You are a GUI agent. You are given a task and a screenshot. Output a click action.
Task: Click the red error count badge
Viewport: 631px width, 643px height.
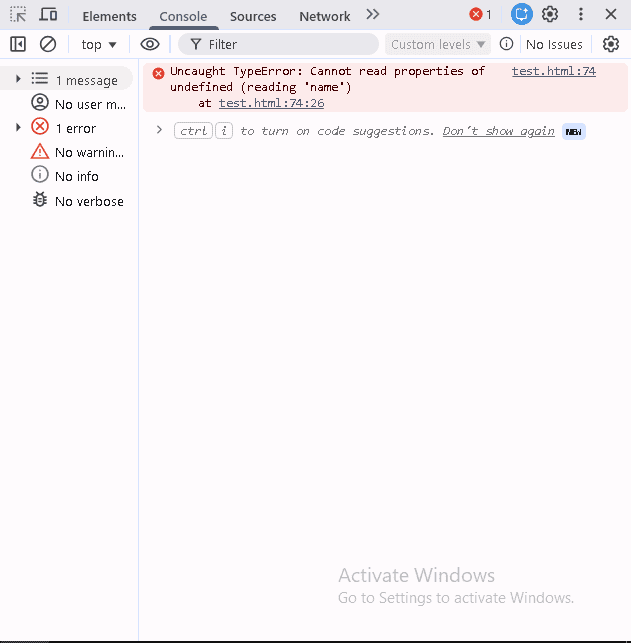481,14
